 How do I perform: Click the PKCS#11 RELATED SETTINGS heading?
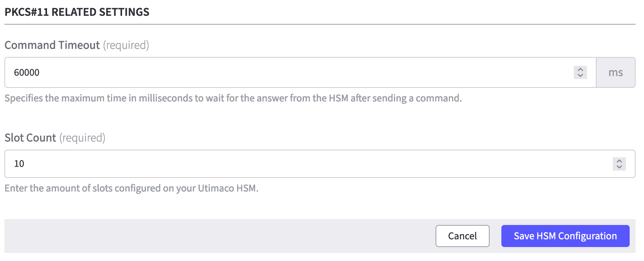pos(77,12)
